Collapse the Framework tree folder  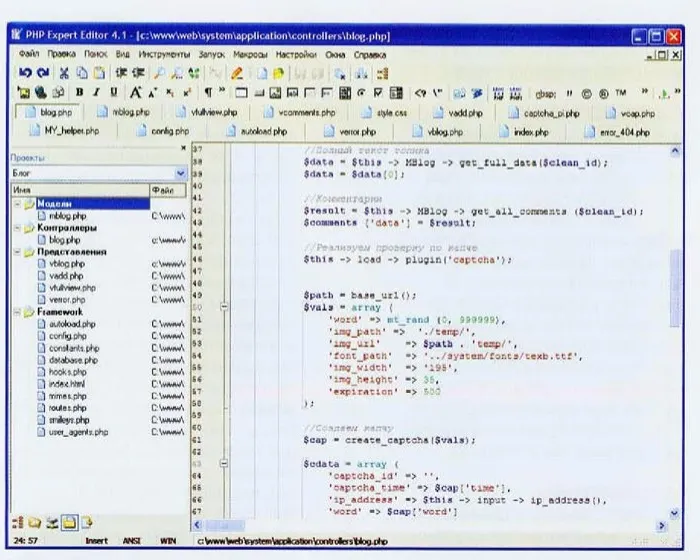point(17,312)
